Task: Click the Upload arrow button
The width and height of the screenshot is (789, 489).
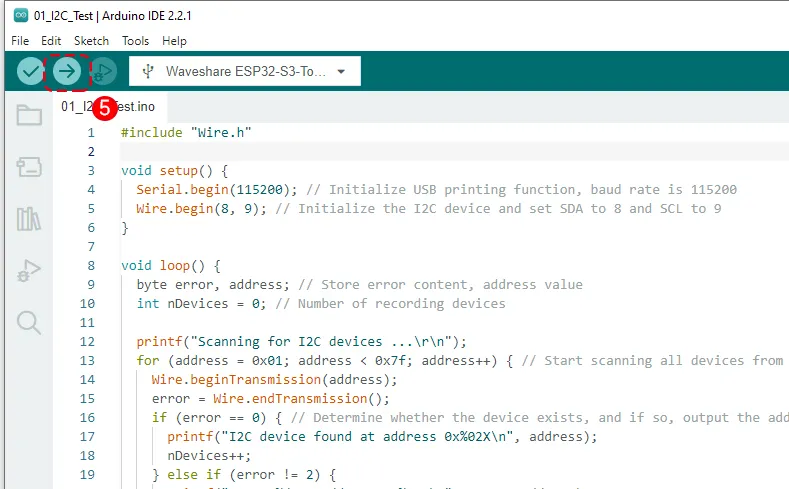Action: pos(67,71)
